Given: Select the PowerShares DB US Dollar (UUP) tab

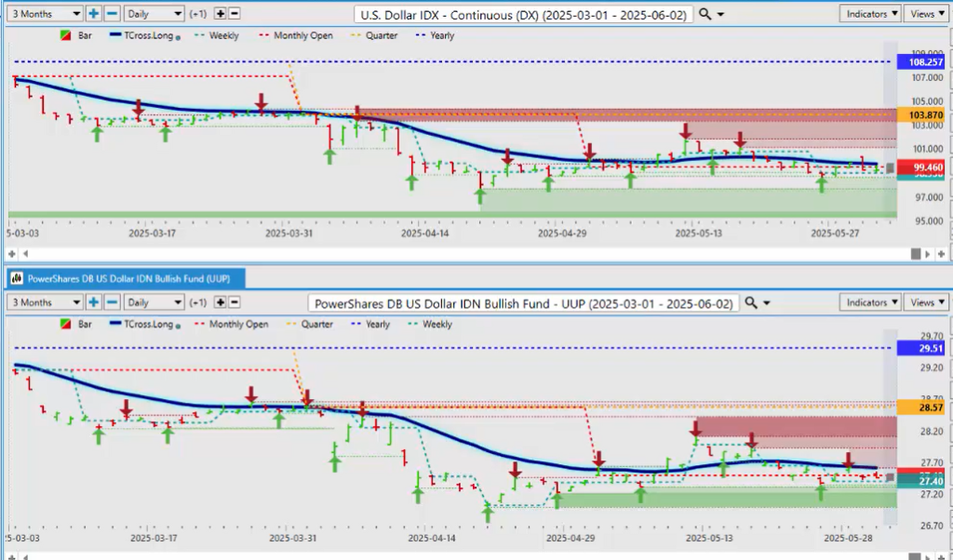Looking at the screenshot, I should pyautogui.click(x=125, y=277).
